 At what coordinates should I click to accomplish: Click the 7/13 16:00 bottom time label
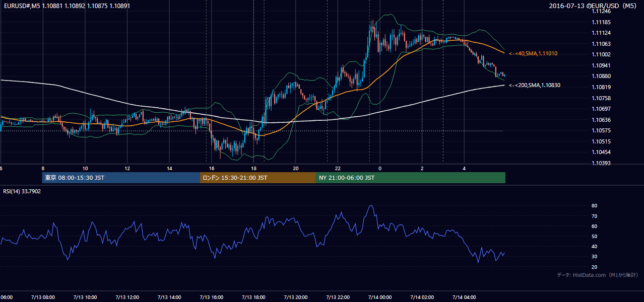click(x=211, y=297)
